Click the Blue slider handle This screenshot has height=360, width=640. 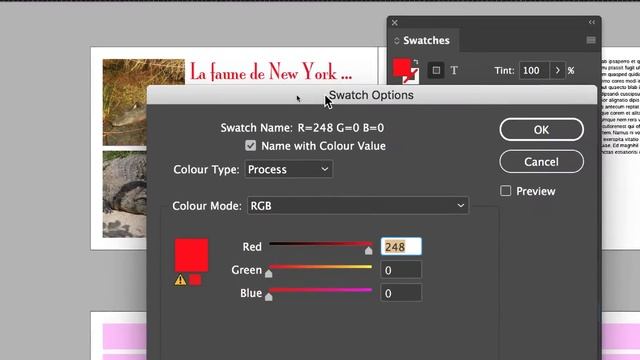pos(269,297)
